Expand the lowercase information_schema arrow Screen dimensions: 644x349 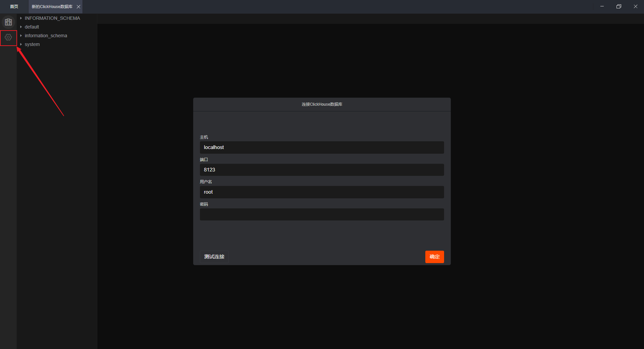coord(21,36)
